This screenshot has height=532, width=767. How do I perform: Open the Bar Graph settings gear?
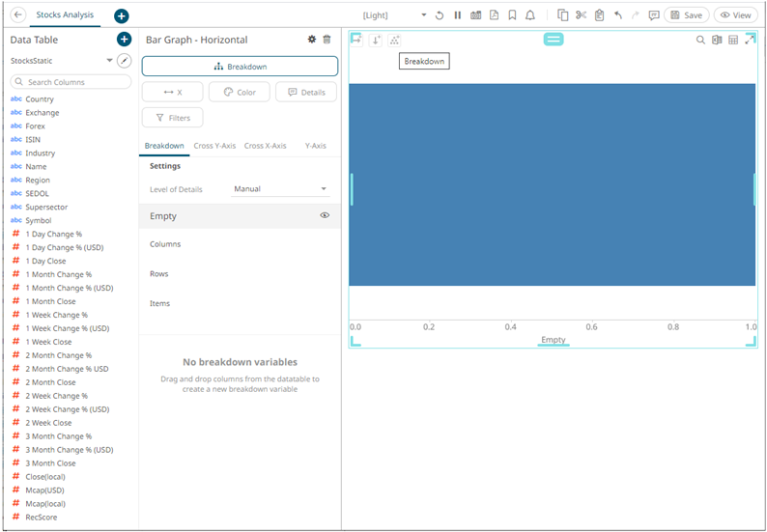click(x=311, y=40)
